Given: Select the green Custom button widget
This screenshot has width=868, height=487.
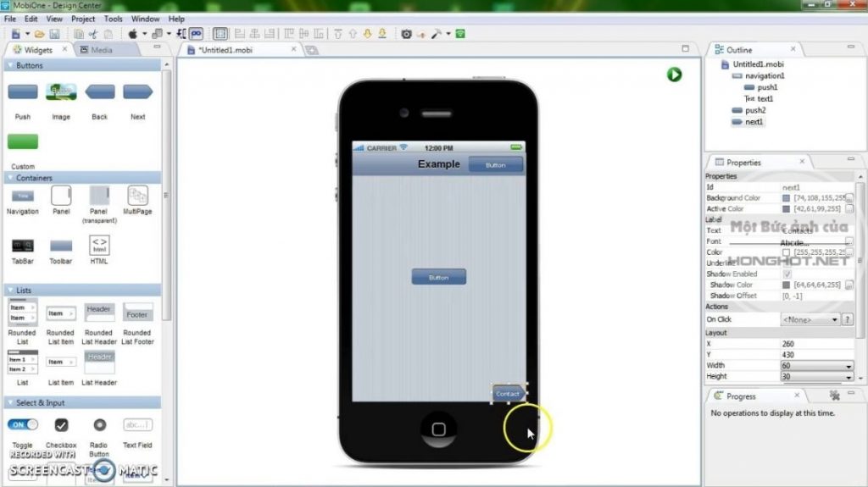Looking at the screenshot, I should tap(23, 141).
